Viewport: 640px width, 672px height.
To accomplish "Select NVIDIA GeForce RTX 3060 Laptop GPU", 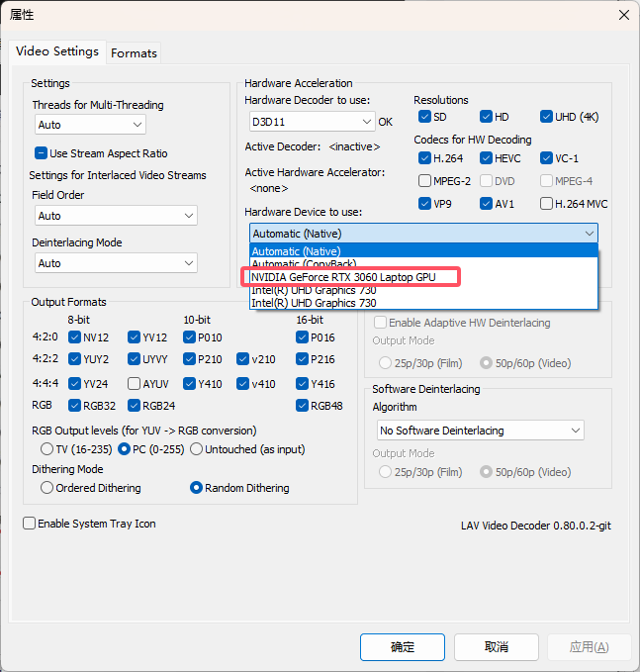I will [x=343, y=277].
